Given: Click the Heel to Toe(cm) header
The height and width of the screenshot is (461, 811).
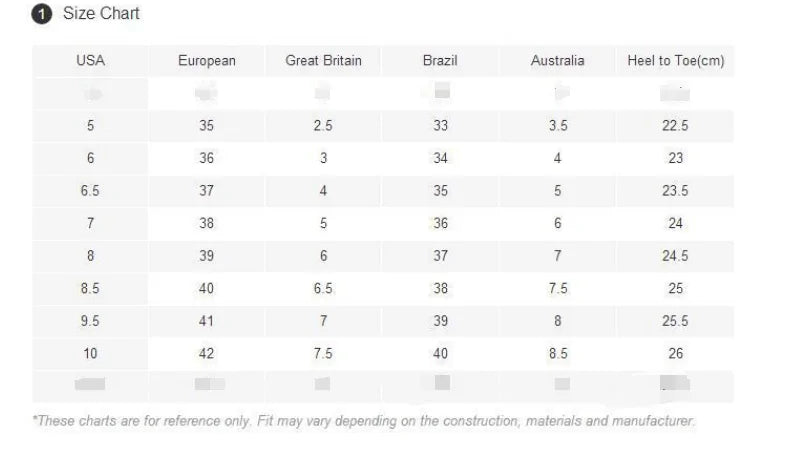Looking at the screenshot, I should pyautogui.click(x=675, y=61).
